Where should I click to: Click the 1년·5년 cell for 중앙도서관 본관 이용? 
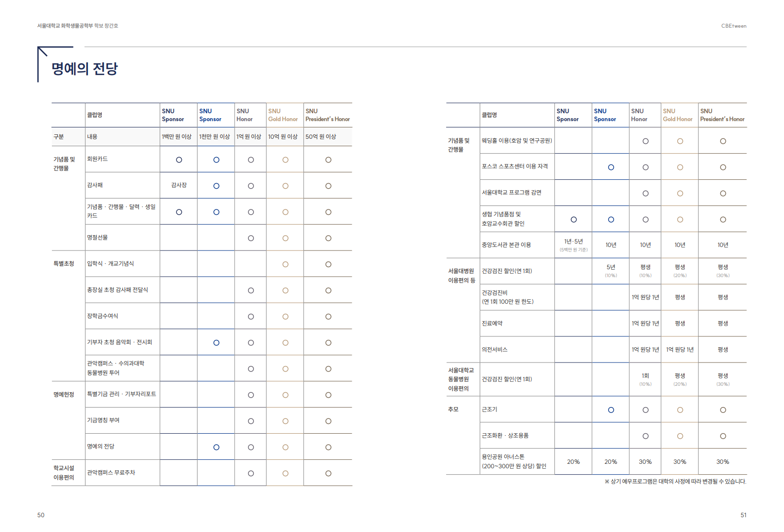coord(573,245)
